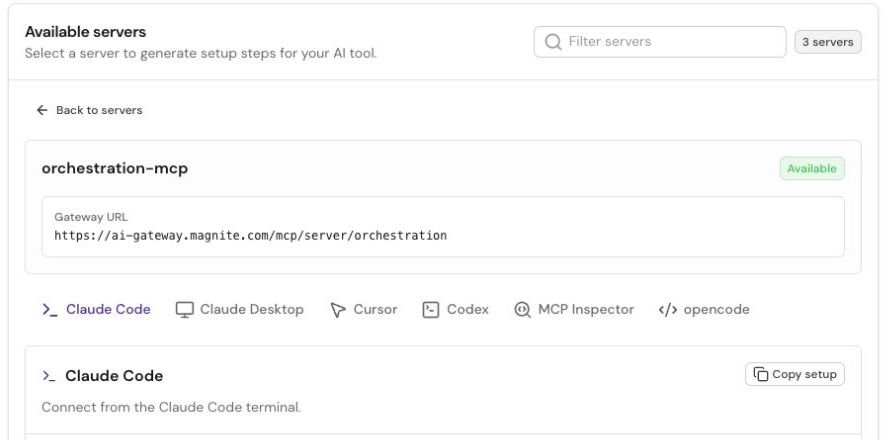Click the Available servers heading
886x440 pixels.
click(85, 32)
